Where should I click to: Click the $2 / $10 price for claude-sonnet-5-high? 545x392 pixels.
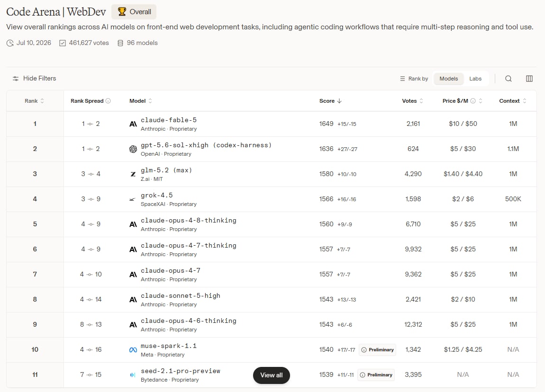(463, 299)
